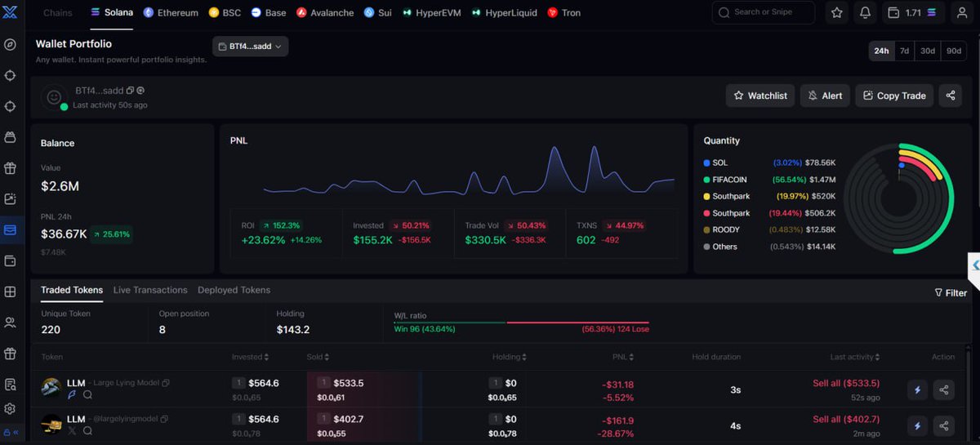
Task: Sort the table by Invested
Action: (x=251, y=357)
